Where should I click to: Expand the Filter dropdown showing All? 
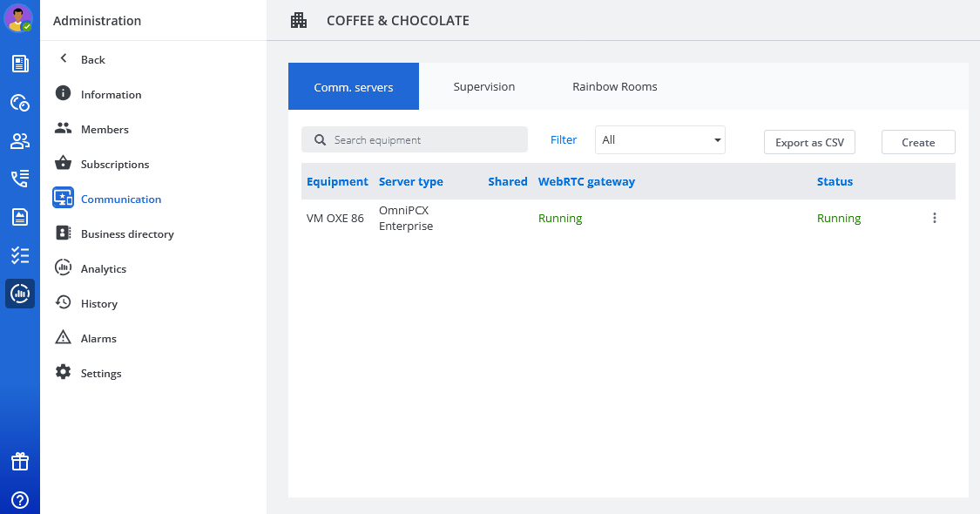point(659,140)
